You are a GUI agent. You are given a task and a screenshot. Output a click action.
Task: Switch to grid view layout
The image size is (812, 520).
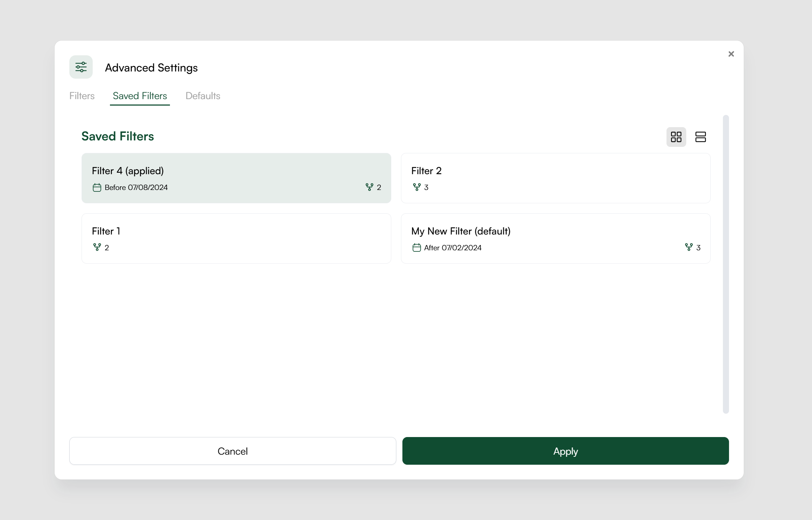pyautogui.click(x=676, y=137)
